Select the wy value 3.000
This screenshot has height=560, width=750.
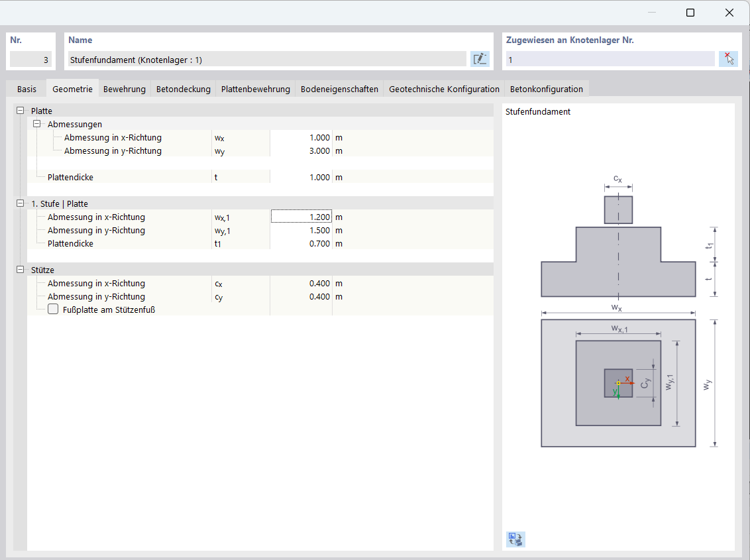click(x=301, y=151)
